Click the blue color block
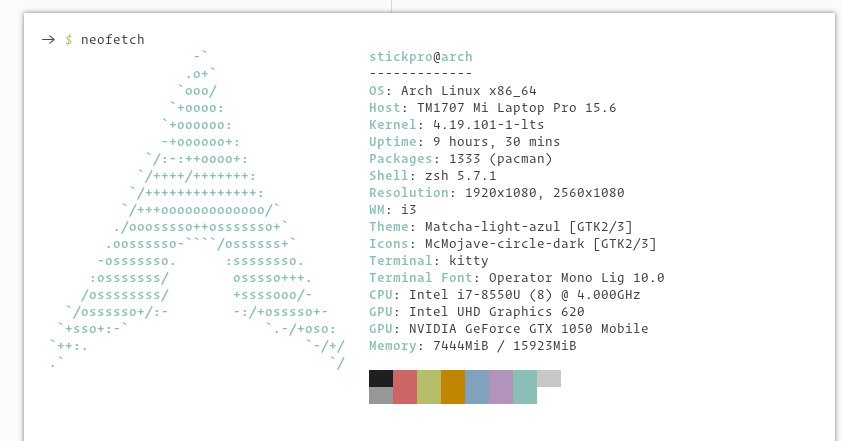 click(477, 387)
